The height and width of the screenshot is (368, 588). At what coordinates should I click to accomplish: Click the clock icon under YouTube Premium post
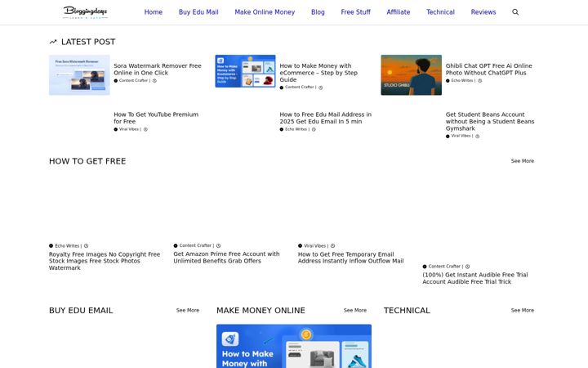point(145,129)
